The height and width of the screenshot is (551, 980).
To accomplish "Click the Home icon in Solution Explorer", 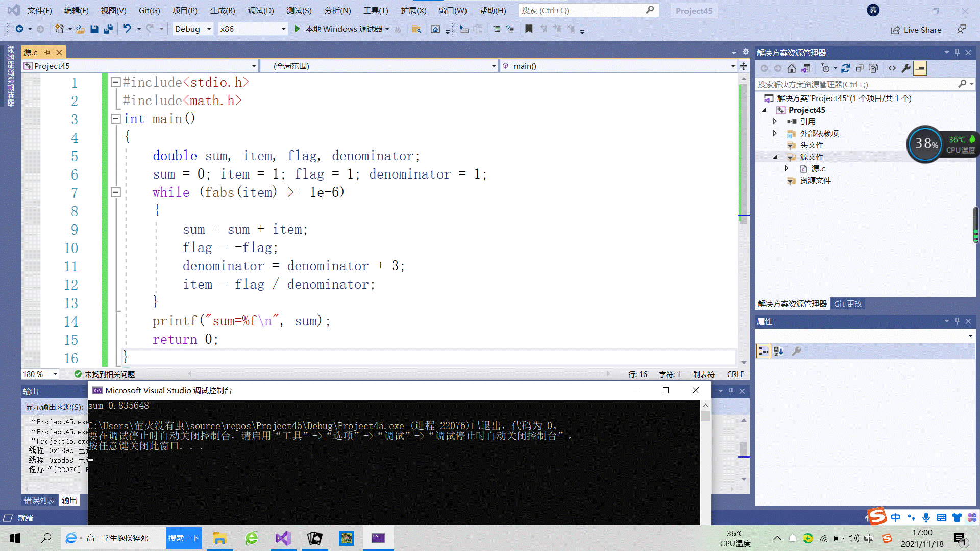I will (x=791, y=68).
